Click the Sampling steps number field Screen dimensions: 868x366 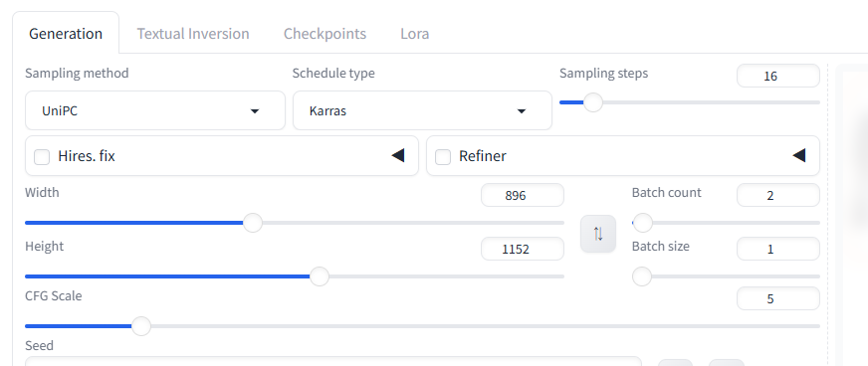click(x=777, y=76)
